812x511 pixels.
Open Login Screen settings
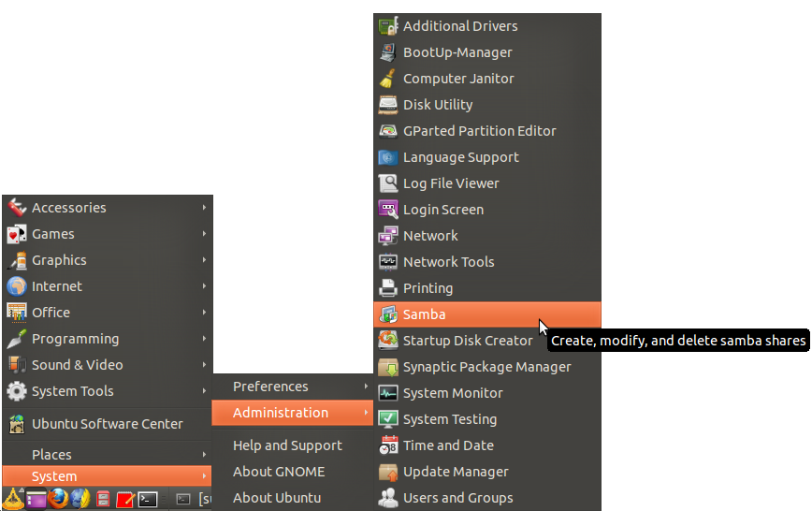[486, 210]
